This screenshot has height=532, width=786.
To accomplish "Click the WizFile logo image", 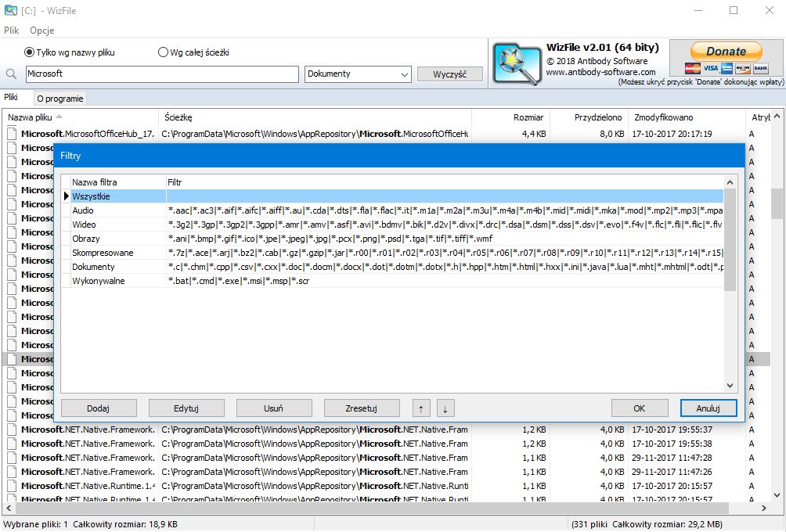I will point(517,63).
